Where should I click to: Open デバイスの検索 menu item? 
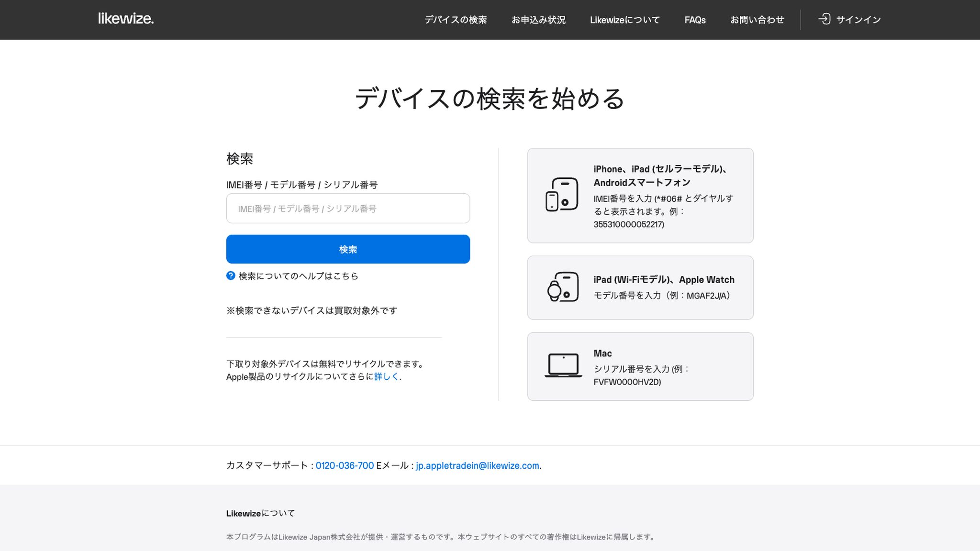point(456,20)
